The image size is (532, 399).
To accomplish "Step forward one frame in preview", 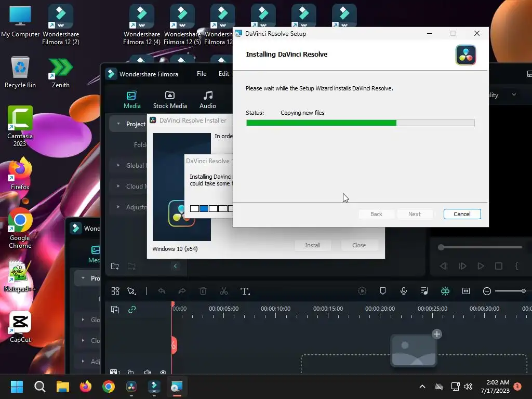I will [462, 266].
